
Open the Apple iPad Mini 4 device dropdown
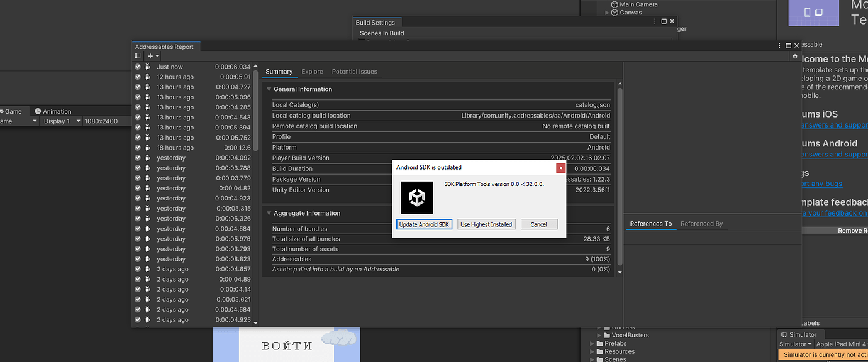[841, 344]
